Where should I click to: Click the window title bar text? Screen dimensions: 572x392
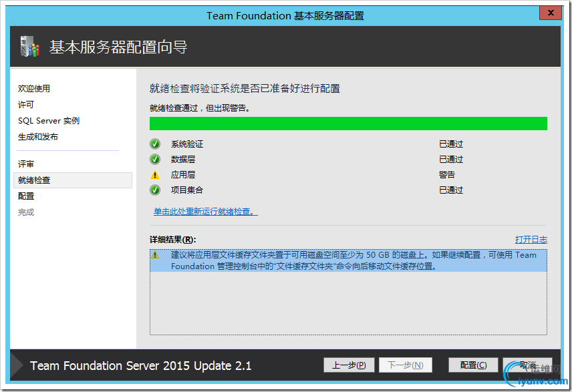285,15
